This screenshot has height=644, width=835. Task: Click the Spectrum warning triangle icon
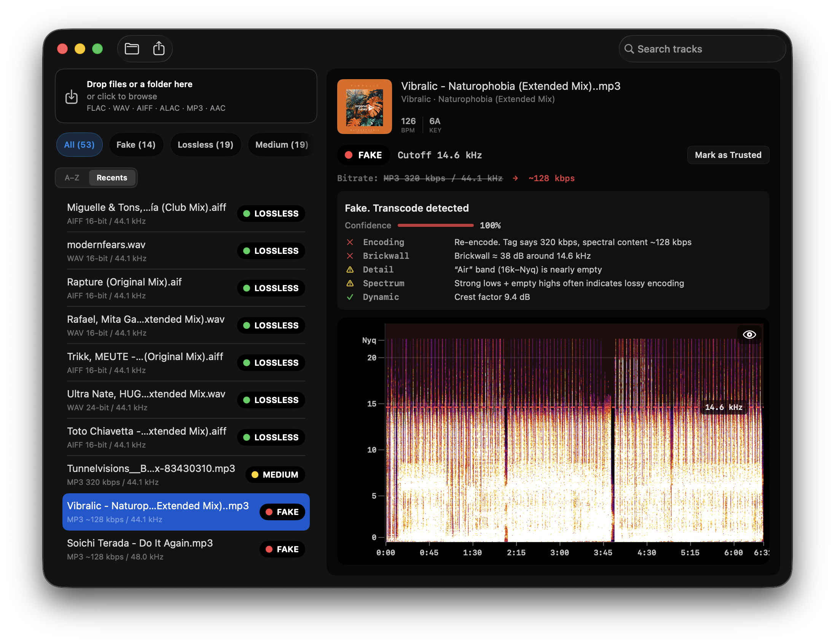tap(350, 284)
